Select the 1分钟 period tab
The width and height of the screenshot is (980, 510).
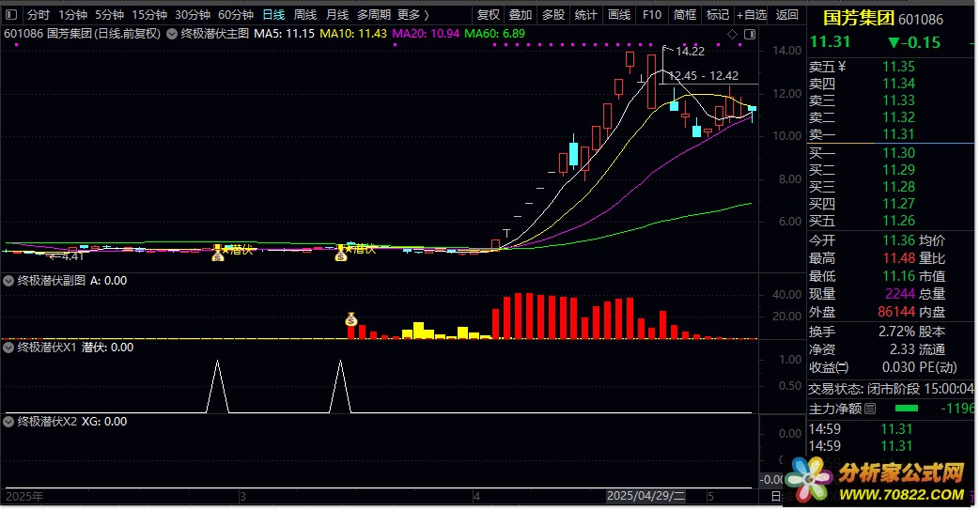point(73,14)
